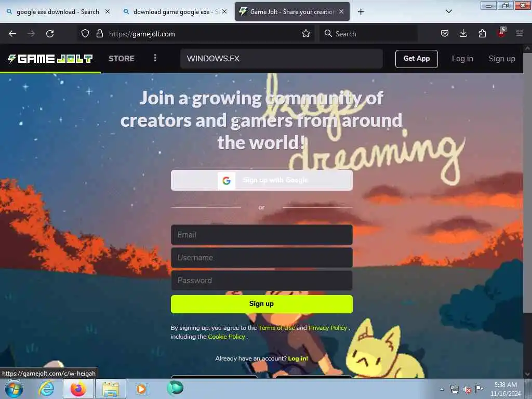This screenshot has height=399, width=532.
Task: Click 'Log in!' below the form
Action: tap(298, 358)
